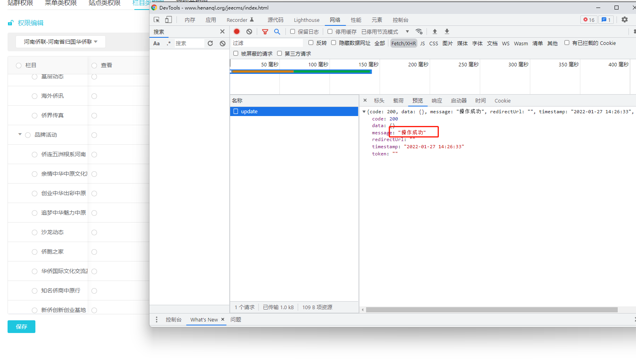Image resolution: width=636 pixels, height=364 pixels.
Task: Open the 1 issue message badge
Action: click(x=606, y=20)
